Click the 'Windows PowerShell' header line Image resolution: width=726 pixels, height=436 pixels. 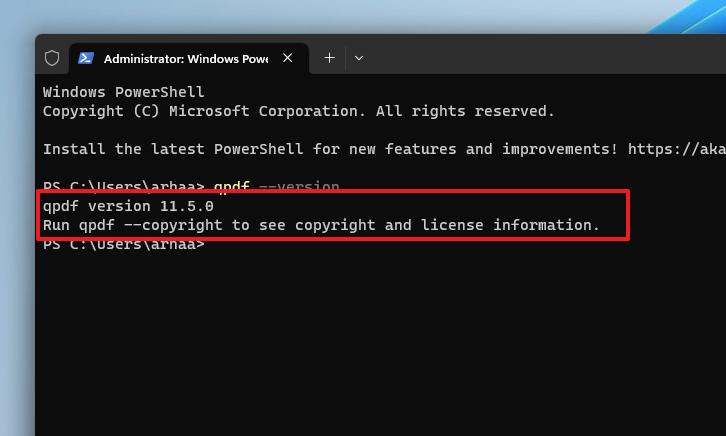(124, 92)
